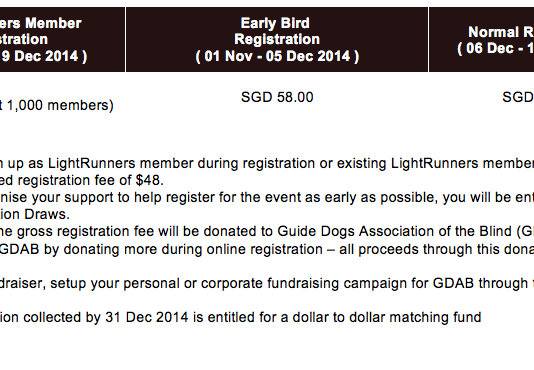Click the Normal Registration column header

[x=481, y=40]
